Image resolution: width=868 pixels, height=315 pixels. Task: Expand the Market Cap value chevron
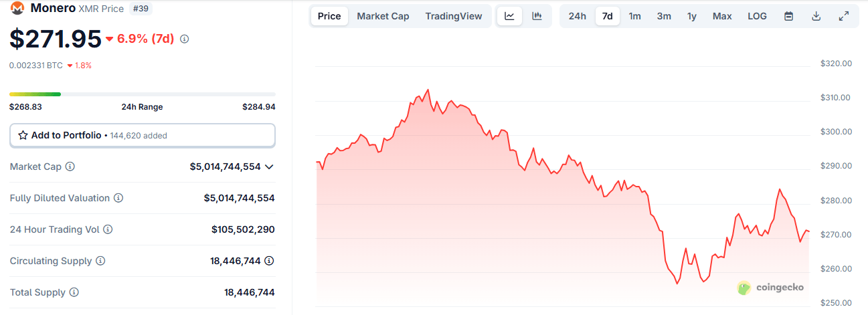point(269,167)
